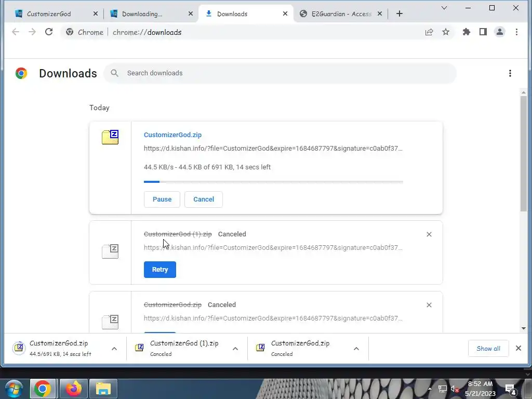
Task: Click the download progress bar
Action: click(x=273, y=182)
